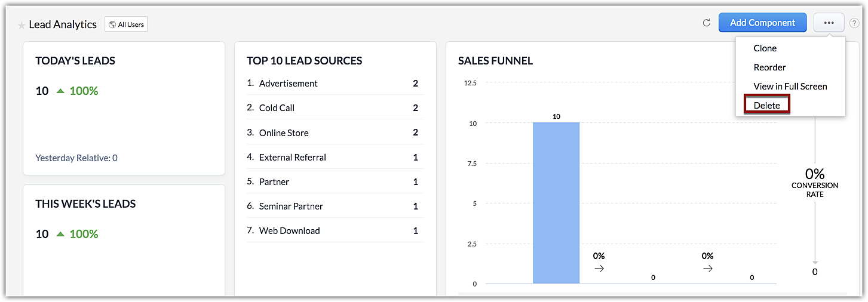Click the green up arrow in Today's Leads
Viewport: 868px width, 302px height.
[x=60, y=91]
